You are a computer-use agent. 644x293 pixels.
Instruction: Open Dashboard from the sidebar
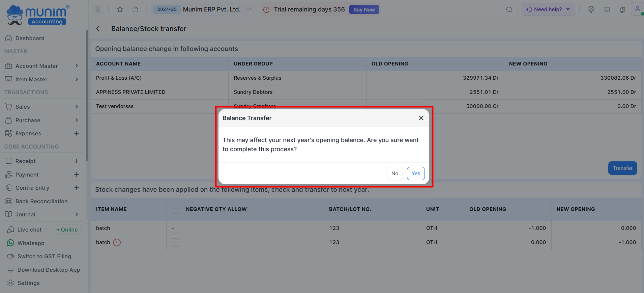(x=30, y=38)
